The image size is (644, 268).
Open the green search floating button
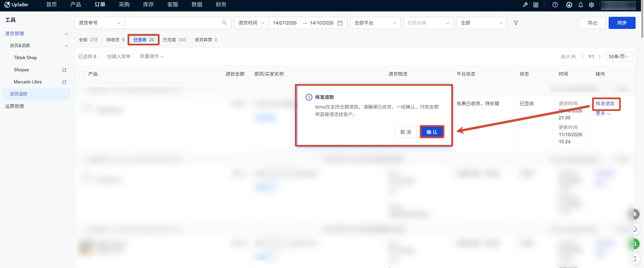(x=635, y=244)
